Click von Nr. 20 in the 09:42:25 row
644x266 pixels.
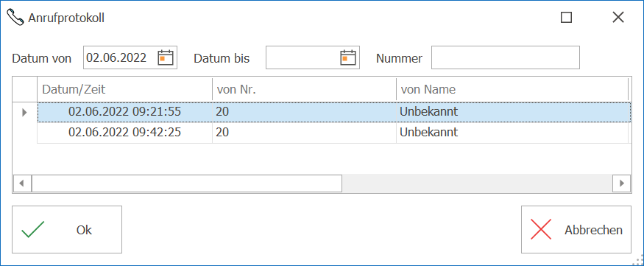222,133
